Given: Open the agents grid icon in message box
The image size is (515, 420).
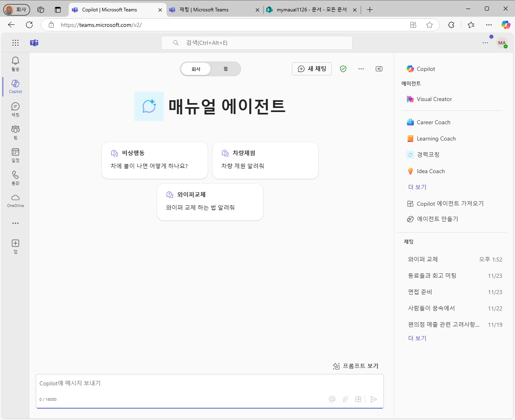Looking at the screenshot, I should pos(358,399).
